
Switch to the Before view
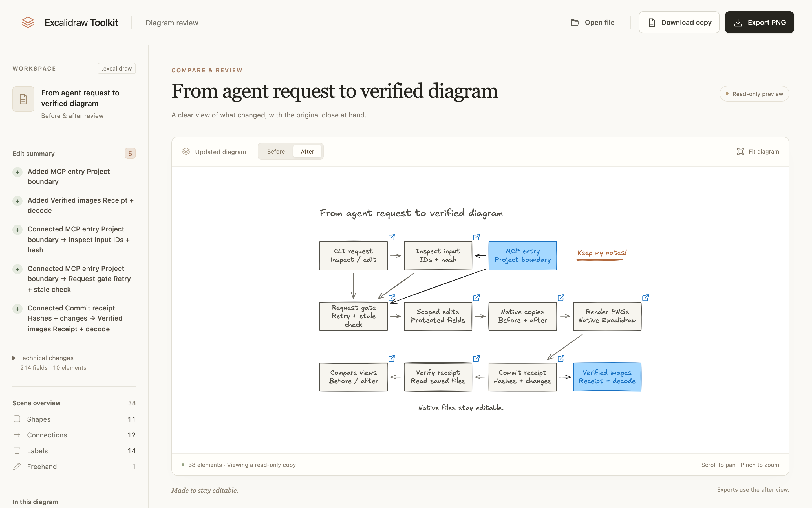[276, 152]
